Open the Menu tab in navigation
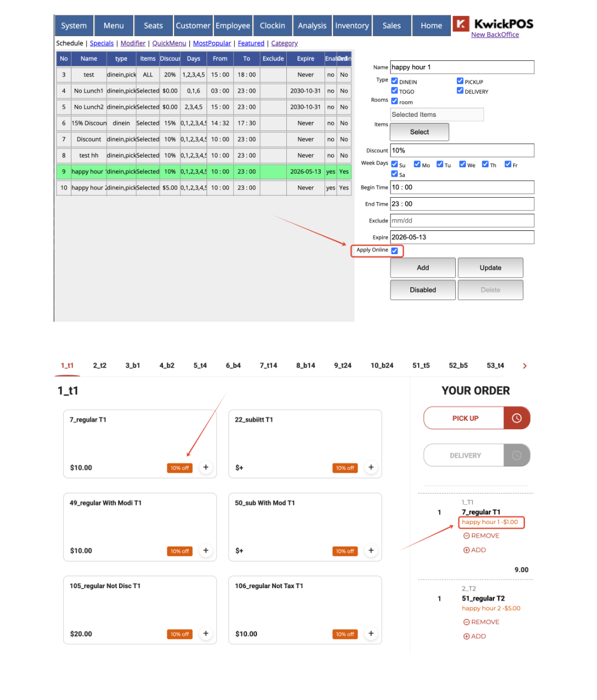 (114, 25)
